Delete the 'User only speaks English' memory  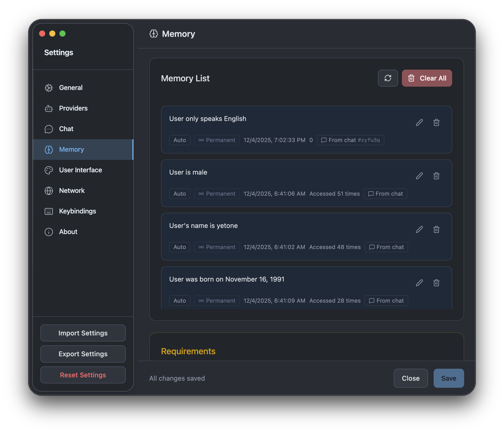tap(436, 122)
